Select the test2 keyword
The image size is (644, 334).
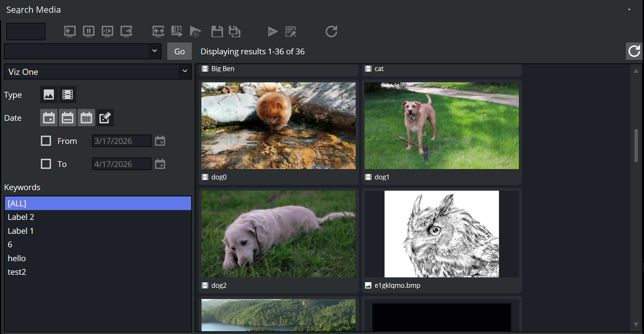(x=98, y=272)
